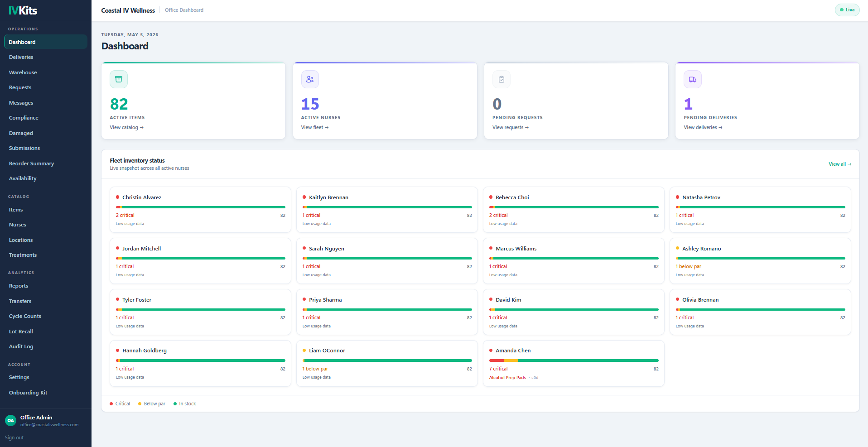The image size is (868, 447).
Task: Click Liam OConnor's 1 below par label
Action: [315, 369]
